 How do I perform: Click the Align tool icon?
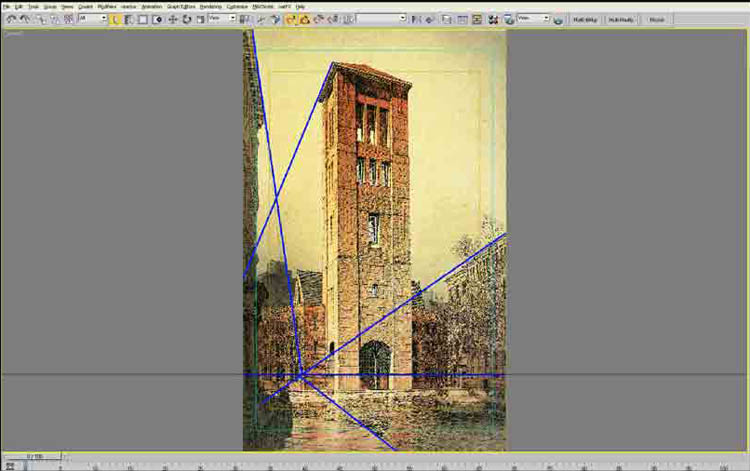[429, 19]
